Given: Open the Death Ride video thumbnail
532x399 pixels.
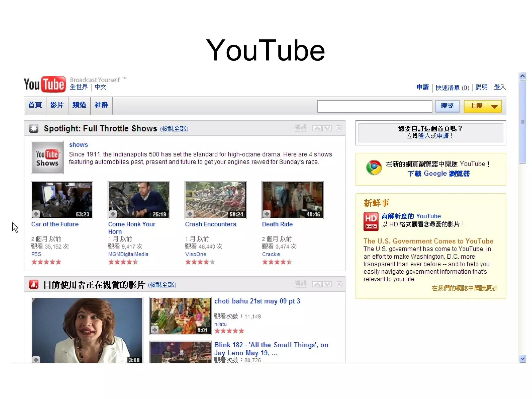Looking at the screenshot, I should 292,200.
